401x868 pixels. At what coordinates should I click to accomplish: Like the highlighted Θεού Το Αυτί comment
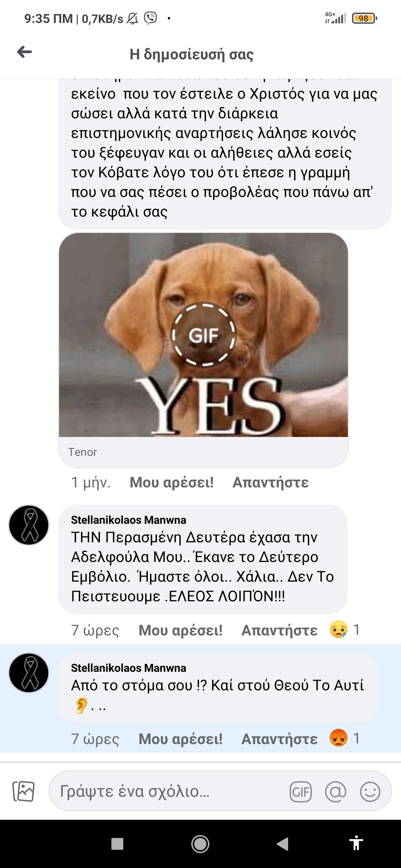[180, 739]
